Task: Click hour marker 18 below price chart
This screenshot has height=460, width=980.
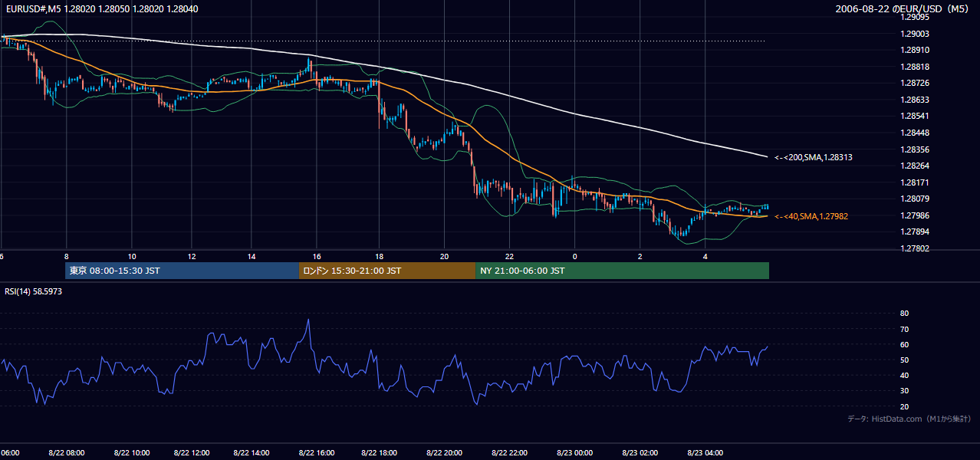Action: 380,257
